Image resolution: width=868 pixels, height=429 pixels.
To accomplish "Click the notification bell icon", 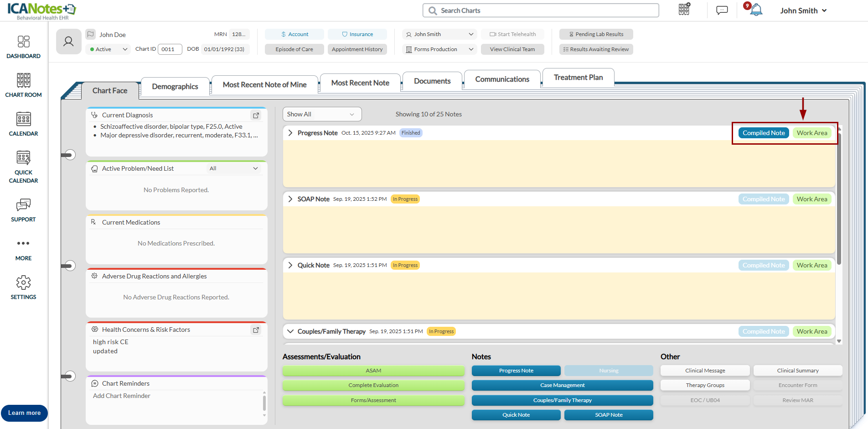I will (756, 10).
